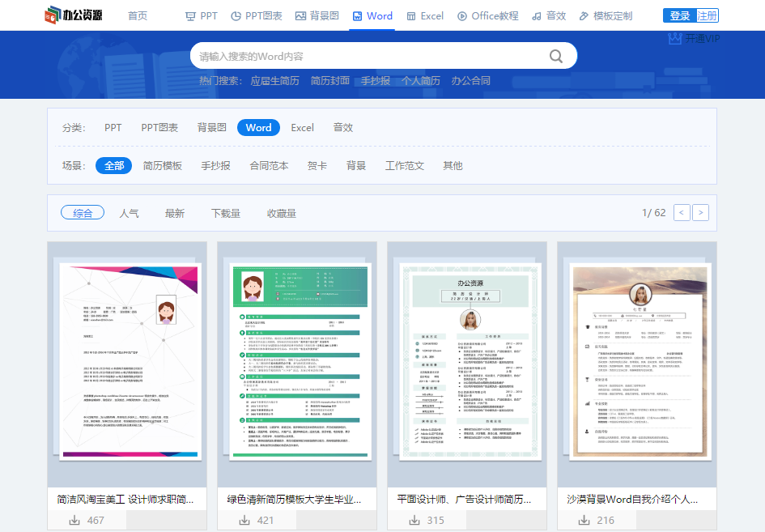Search hot keyword 手抄报

[x=375, y=80]
